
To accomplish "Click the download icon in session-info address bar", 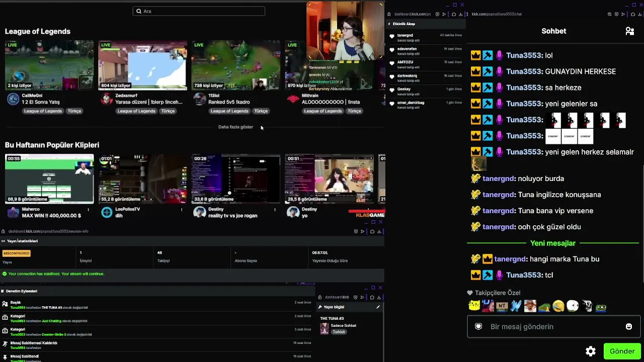I will 379,231.
